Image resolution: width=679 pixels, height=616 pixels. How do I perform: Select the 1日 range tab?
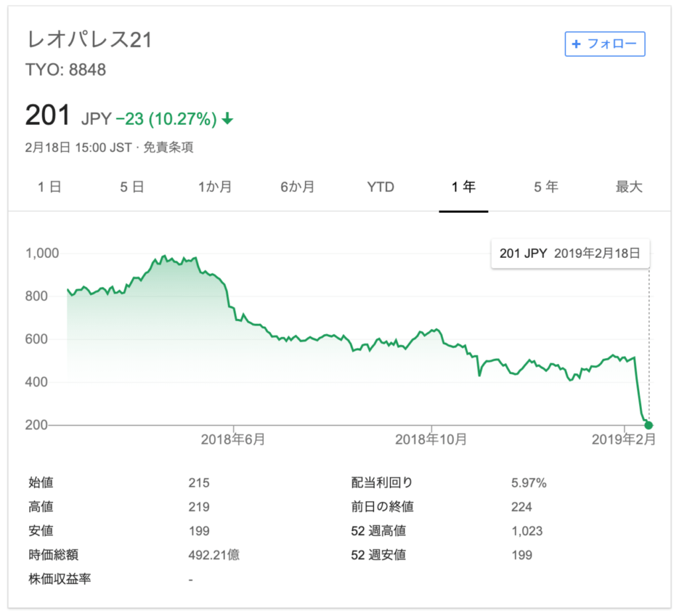click(49, 187)
